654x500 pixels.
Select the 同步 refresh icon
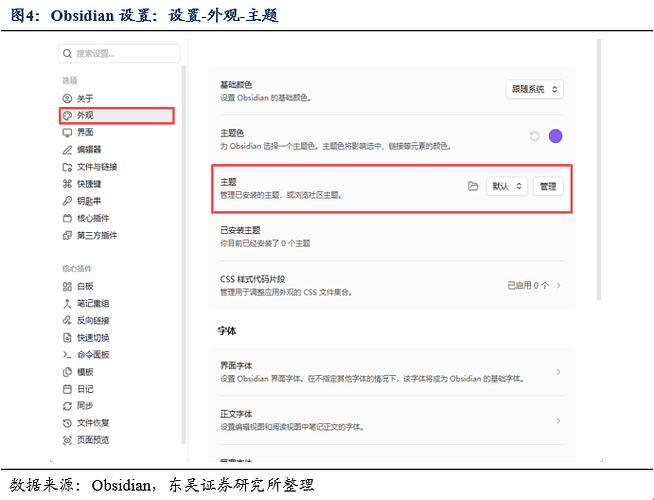(67, 406)
